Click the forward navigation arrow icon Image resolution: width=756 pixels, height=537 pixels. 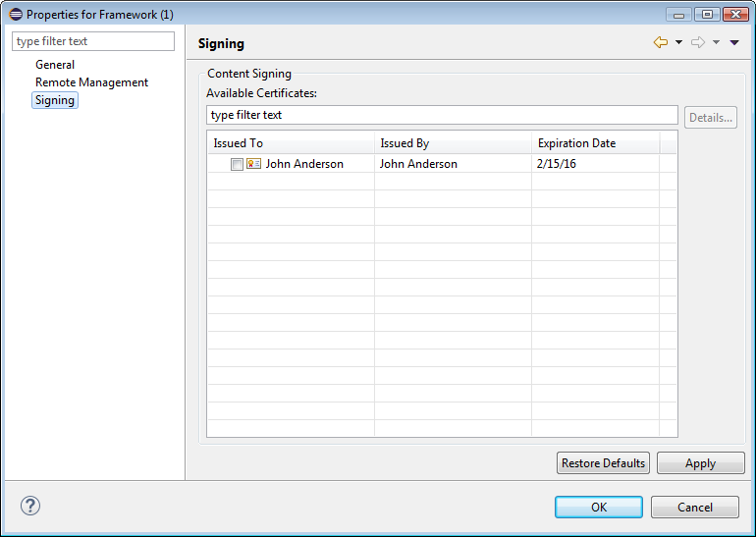coord(698,43)
